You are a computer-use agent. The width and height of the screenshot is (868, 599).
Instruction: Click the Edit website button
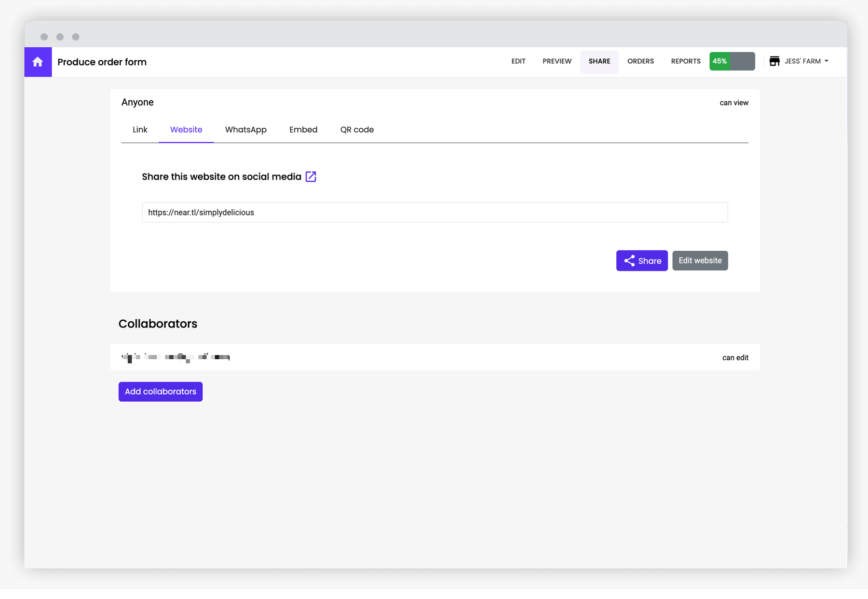(700, 261)
